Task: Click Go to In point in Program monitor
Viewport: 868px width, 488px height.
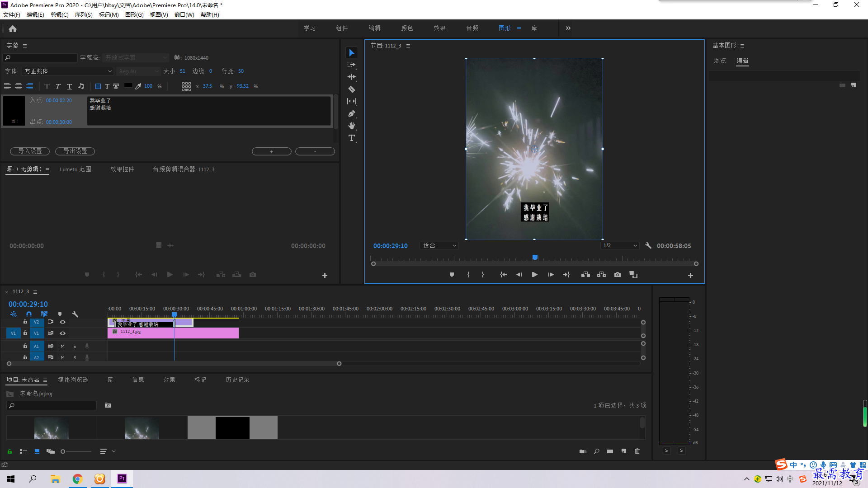Action: click(x=503, y=275)
